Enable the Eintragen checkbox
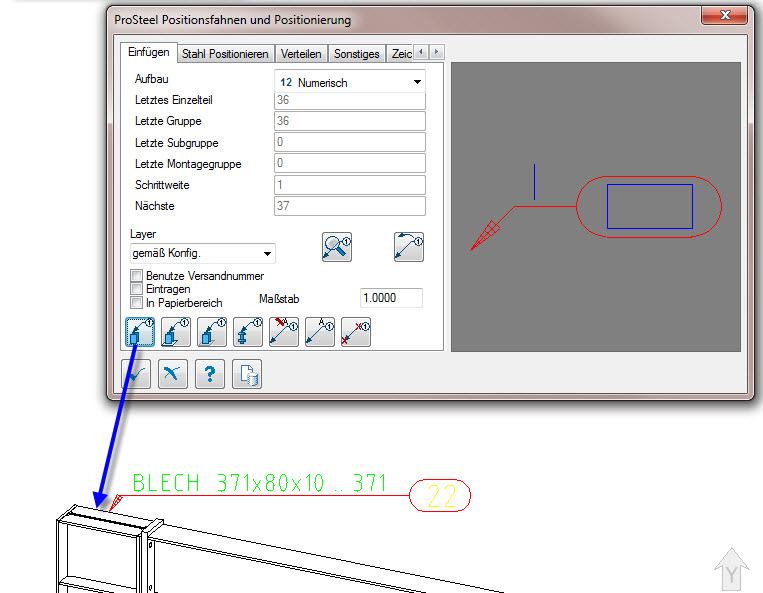The width and height of the screenshot is (763, 593). click(x=136, y=289)
